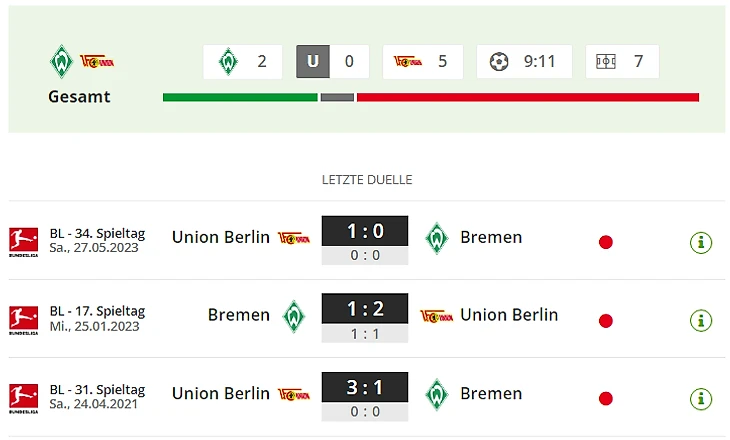This screenshot has height=440, width=730.
Task: Open the 3:1 score of Union Berlin vs Bremen
Action: pyautogui.click(x=365, y=387)
